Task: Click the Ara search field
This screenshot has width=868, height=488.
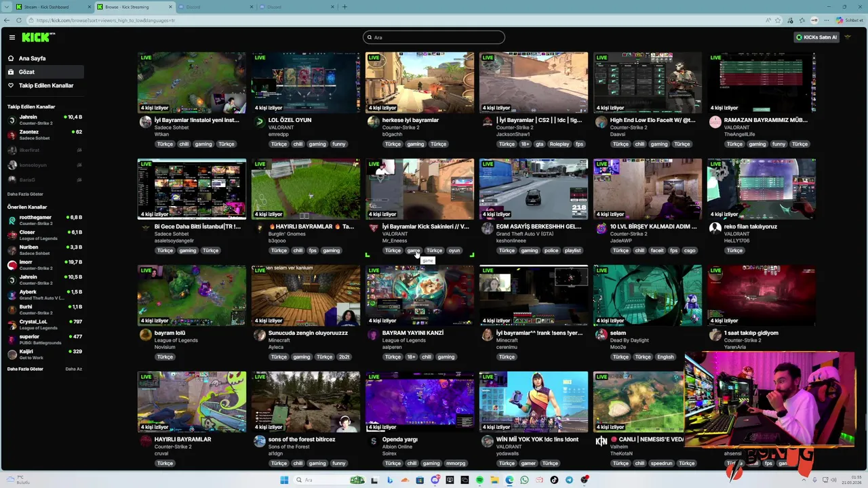Action: point(434,37)
